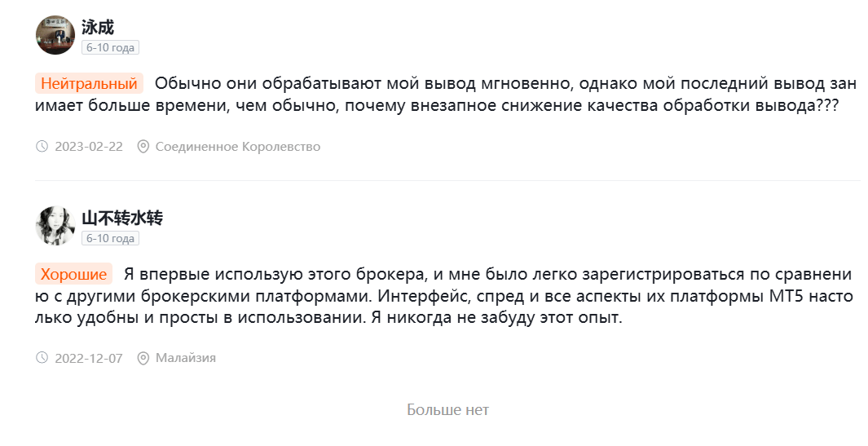Click the clock icon beside 2023-02-22
Image resolution: width=868 pixels, height=446 pixels.
pos(42,146)
